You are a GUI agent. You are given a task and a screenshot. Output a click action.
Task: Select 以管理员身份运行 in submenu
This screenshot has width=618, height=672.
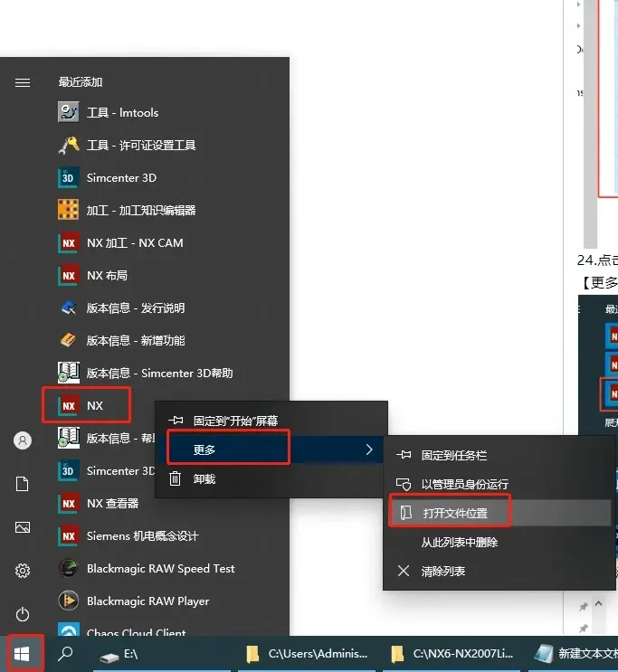[499, 484]
